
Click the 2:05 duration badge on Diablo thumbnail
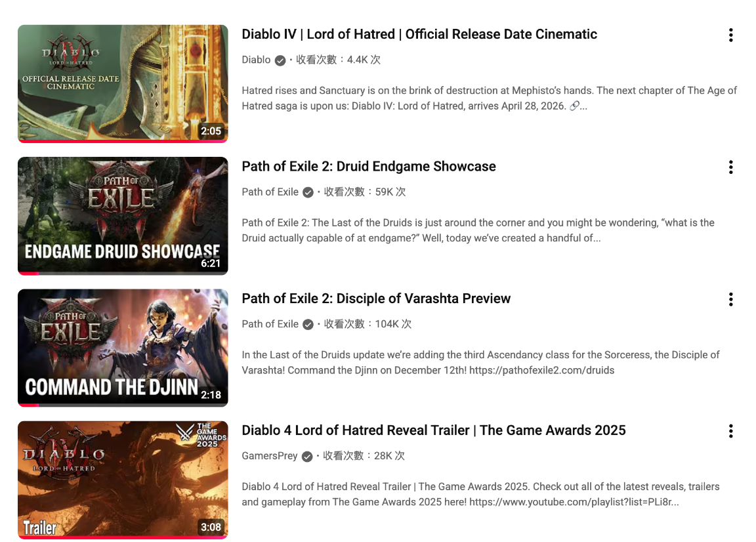211,131
